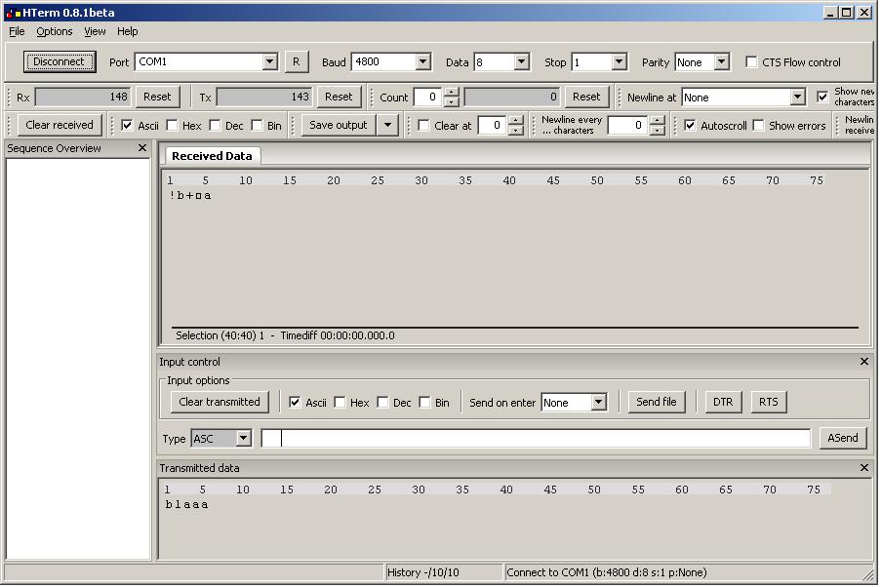The width and height of the screenshot is (881, 588).
Task: Click the R port refresh button
Action: (296, 61)
